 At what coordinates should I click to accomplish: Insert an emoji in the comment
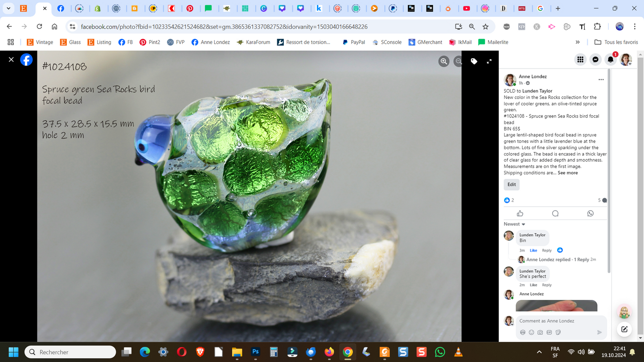click(531, 332)
